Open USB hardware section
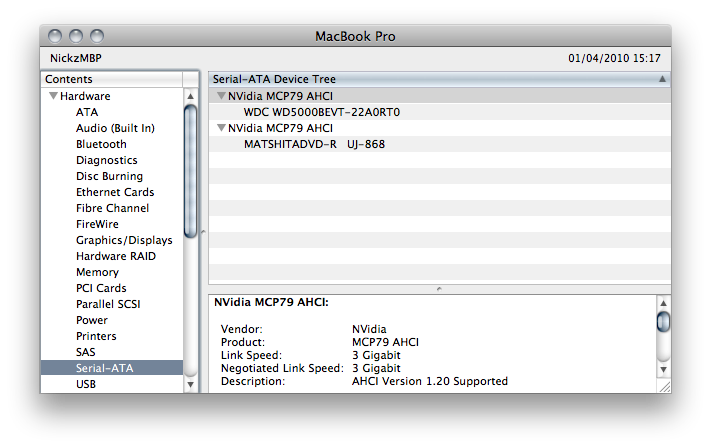Image resolution: width=711 pixels, height=448 pixels. [86, 384]
